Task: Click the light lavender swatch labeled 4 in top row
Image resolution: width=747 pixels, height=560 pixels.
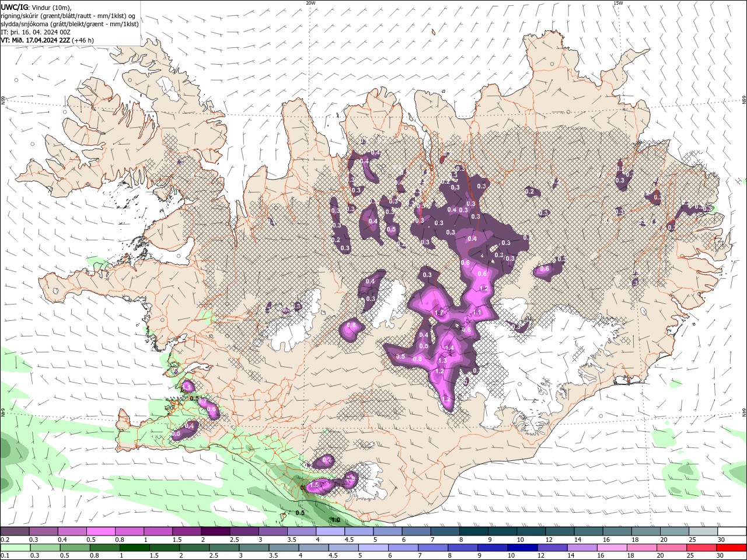Action: (x=330, y=531)
